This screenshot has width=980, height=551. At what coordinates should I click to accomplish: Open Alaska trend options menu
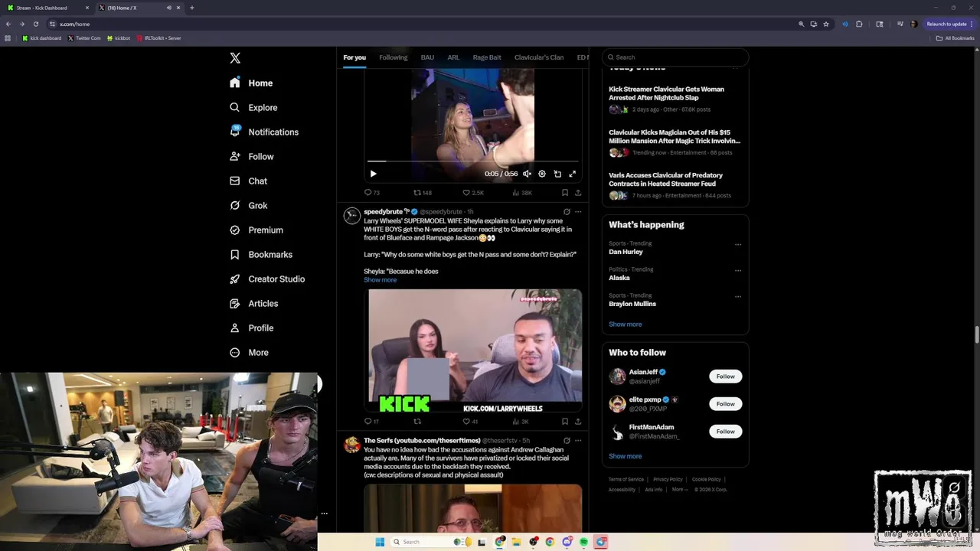click(x=738, y=270)
